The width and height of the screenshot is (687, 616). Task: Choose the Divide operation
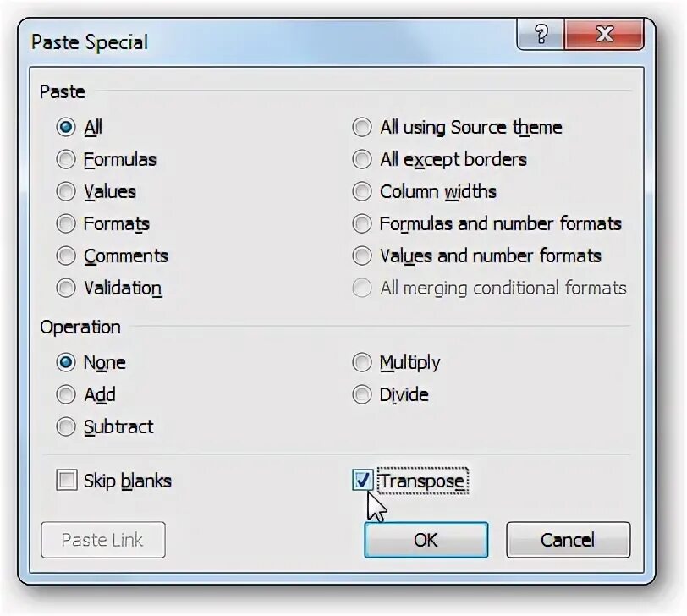tap(362, 394)
